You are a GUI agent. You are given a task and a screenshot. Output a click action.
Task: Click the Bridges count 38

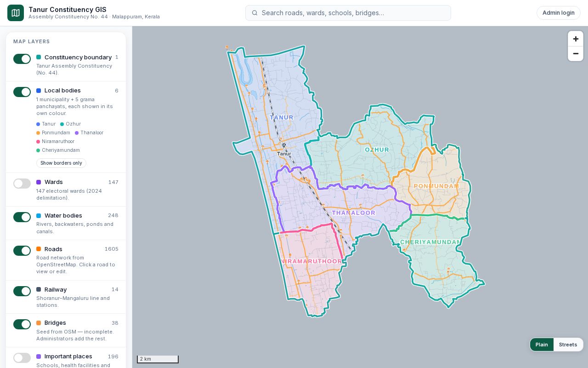click(115, 323)
